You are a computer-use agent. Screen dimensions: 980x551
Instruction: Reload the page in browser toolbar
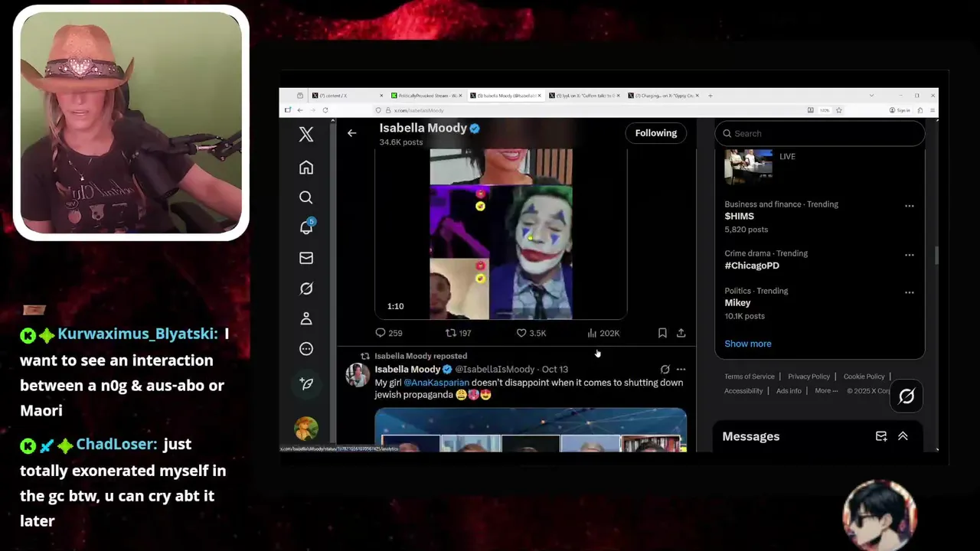pos(325,110)
